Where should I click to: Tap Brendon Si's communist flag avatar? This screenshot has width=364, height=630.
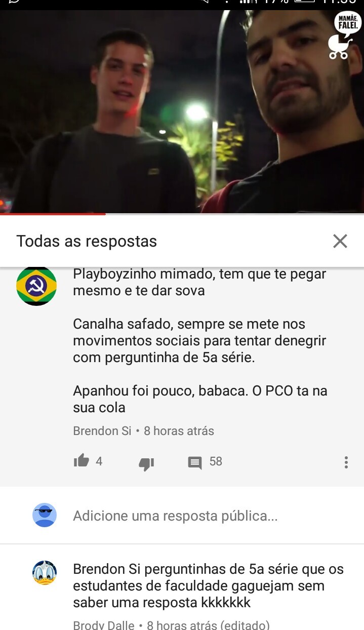tap(36, 286)
